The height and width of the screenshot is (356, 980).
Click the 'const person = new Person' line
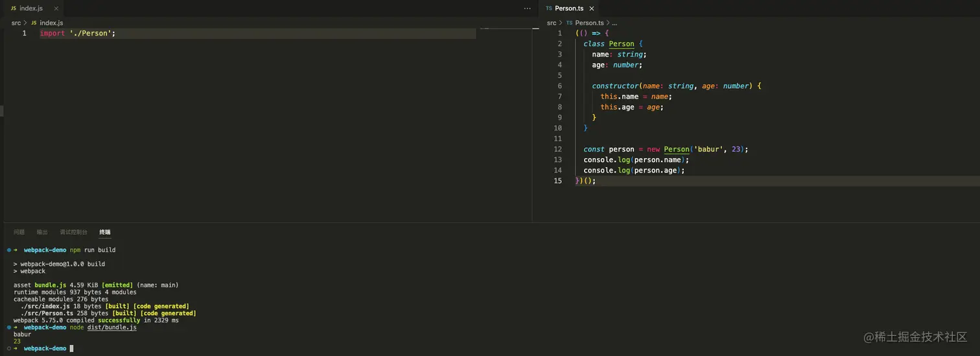666,149
